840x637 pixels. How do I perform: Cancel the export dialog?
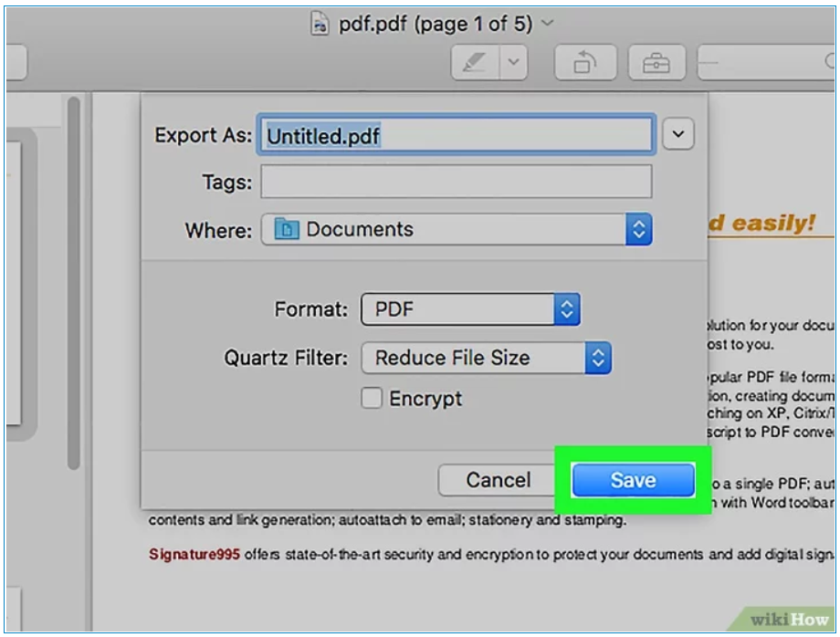(x=499, y=480)
